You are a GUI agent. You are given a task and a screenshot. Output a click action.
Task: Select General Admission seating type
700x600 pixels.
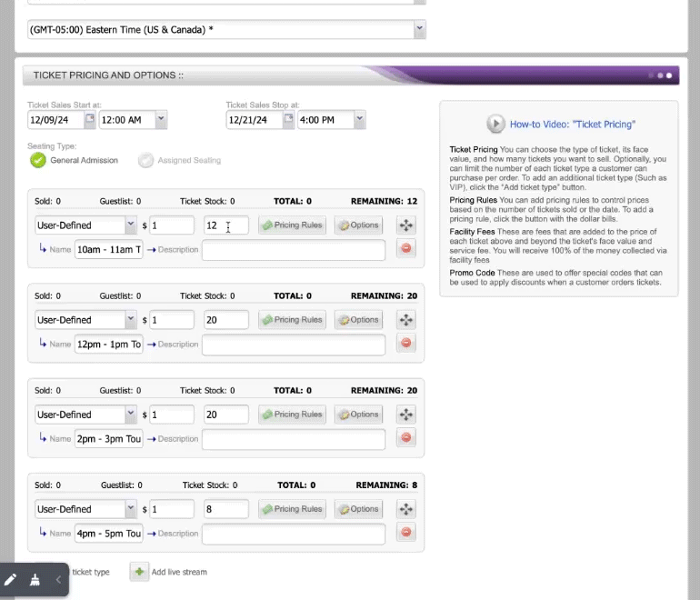pyautogui.click(x=38, y=160)
